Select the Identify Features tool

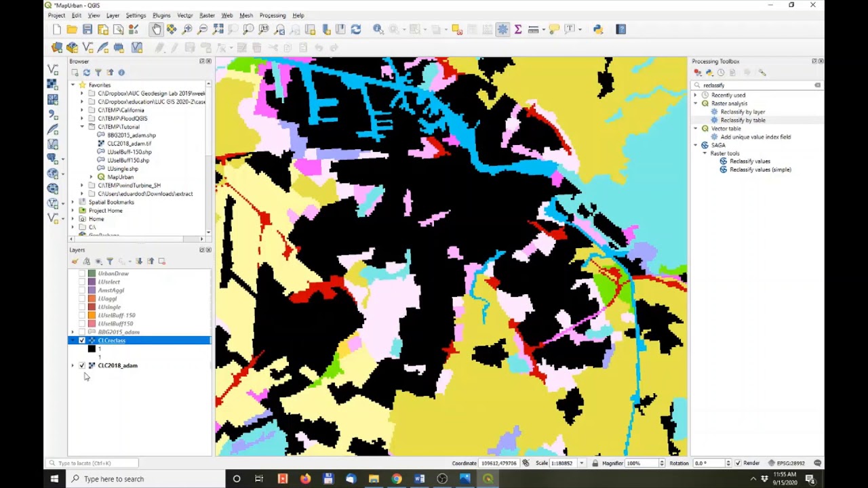[378, 29]
